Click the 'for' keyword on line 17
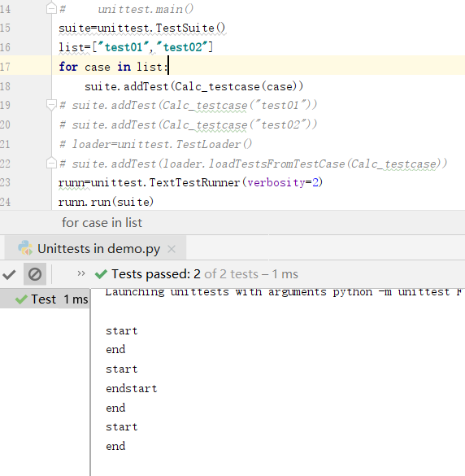Image resolution: width=465 pixels, height=476 pixels. 68,67
